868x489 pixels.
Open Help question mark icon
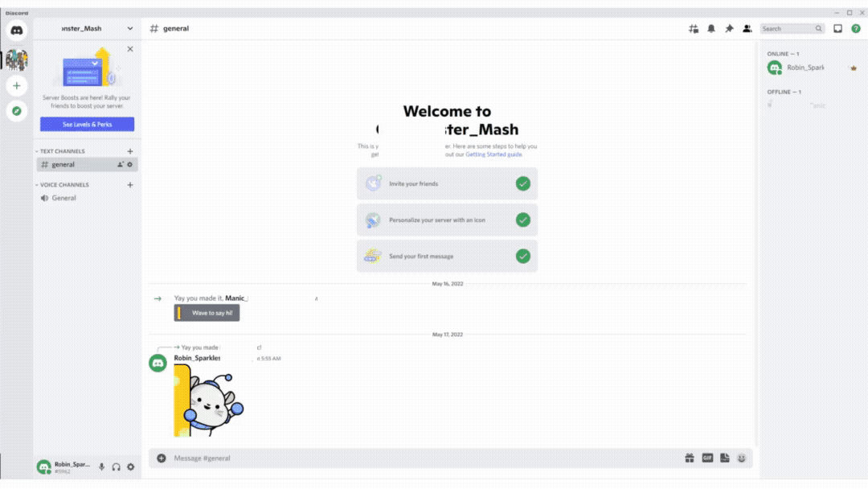856,29
